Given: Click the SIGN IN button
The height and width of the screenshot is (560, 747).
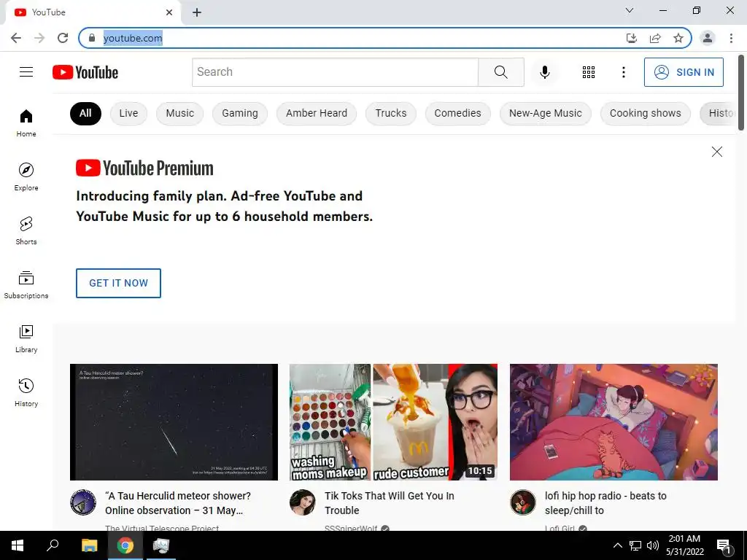Looking at the screenshot, I should click(x=683, y=72).
